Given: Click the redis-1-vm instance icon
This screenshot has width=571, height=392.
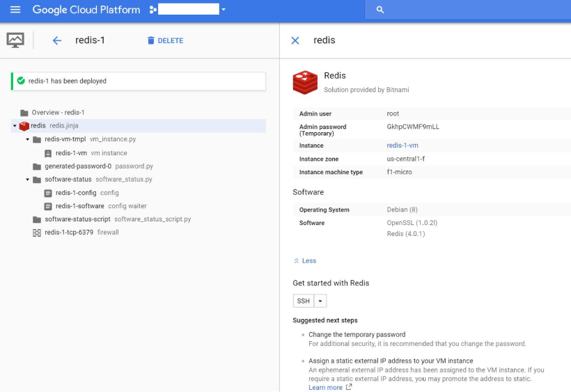Looking at the screenshot, I should [x=48, y=153].
